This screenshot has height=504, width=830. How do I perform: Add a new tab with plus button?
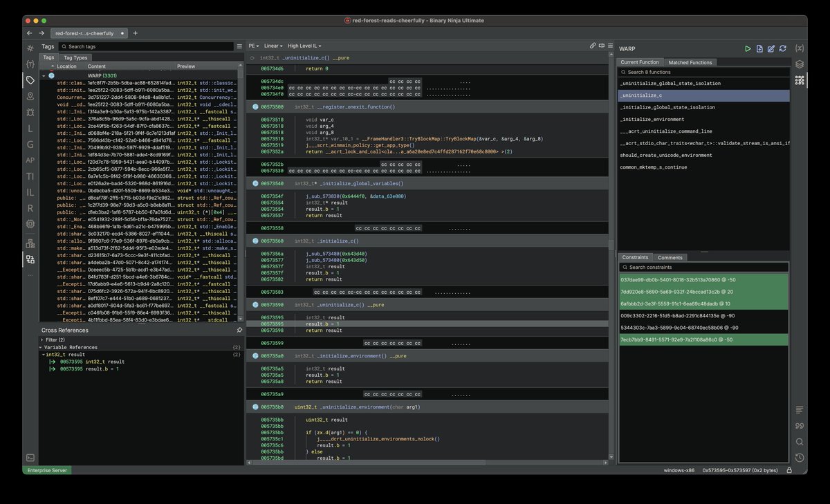[x=135, y=32]
